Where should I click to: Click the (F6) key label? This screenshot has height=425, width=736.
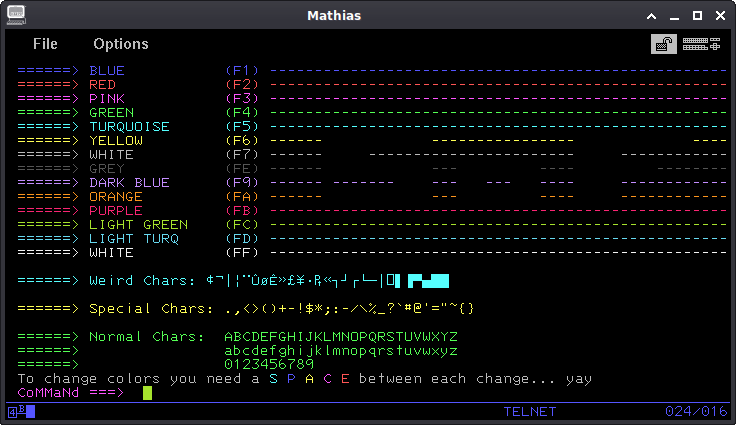pyautogui.click(x=242, y=141)
